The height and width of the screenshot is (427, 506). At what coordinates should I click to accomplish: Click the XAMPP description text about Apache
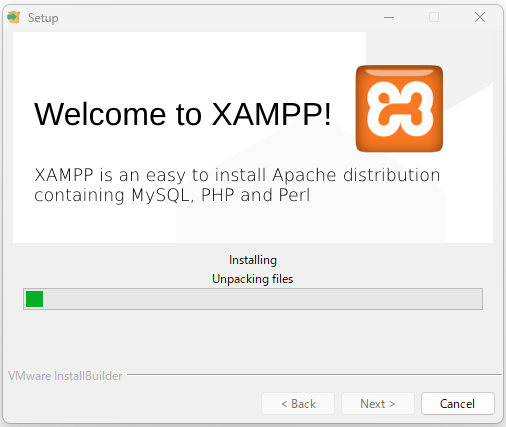coord(237,185)
